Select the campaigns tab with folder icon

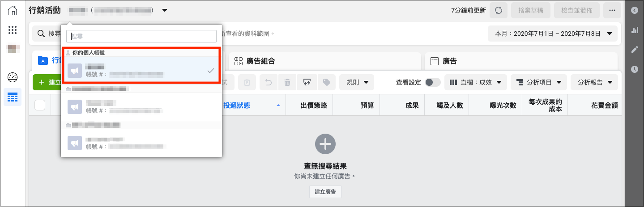point(47,60)
